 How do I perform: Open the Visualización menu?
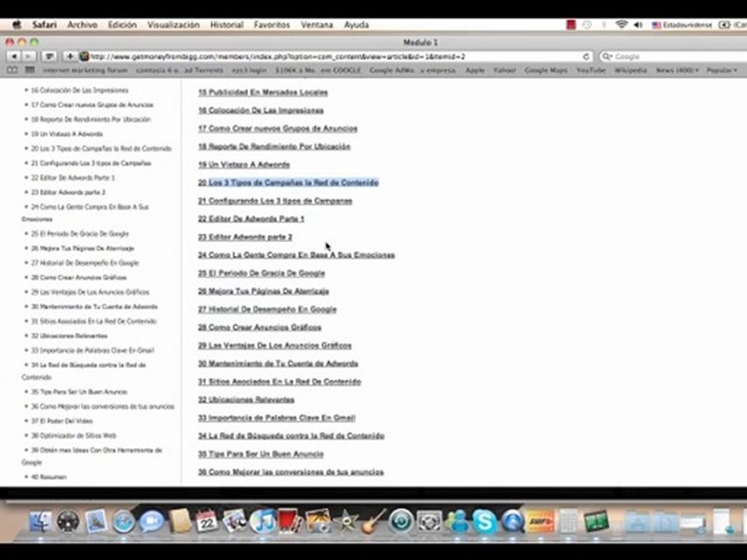coord(174,25)
